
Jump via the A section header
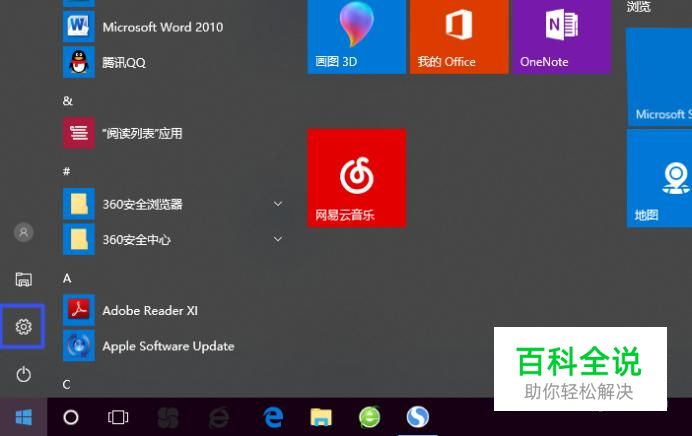pos(67,278)
